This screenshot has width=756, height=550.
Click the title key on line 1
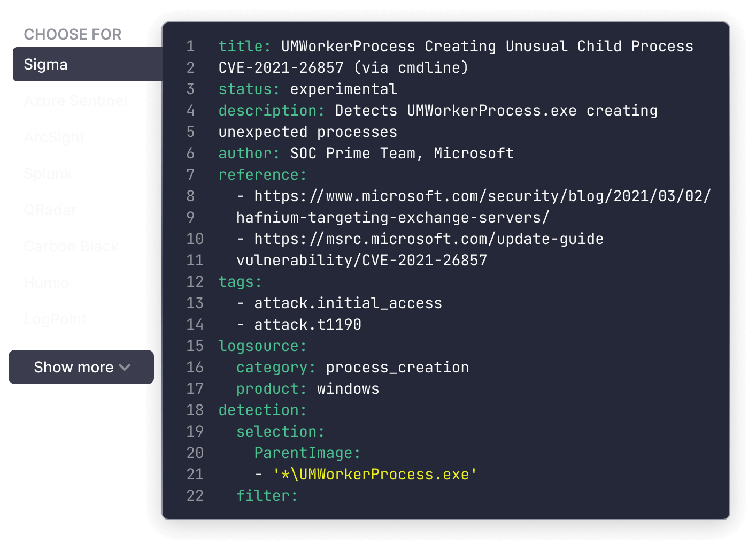(244, 47)
